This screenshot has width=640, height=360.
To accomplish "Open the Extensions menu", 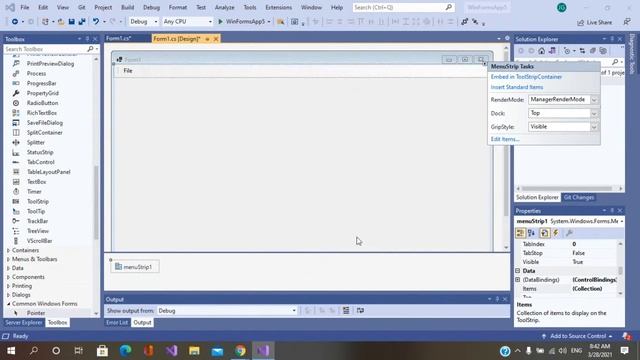I will tap(278, 7).
